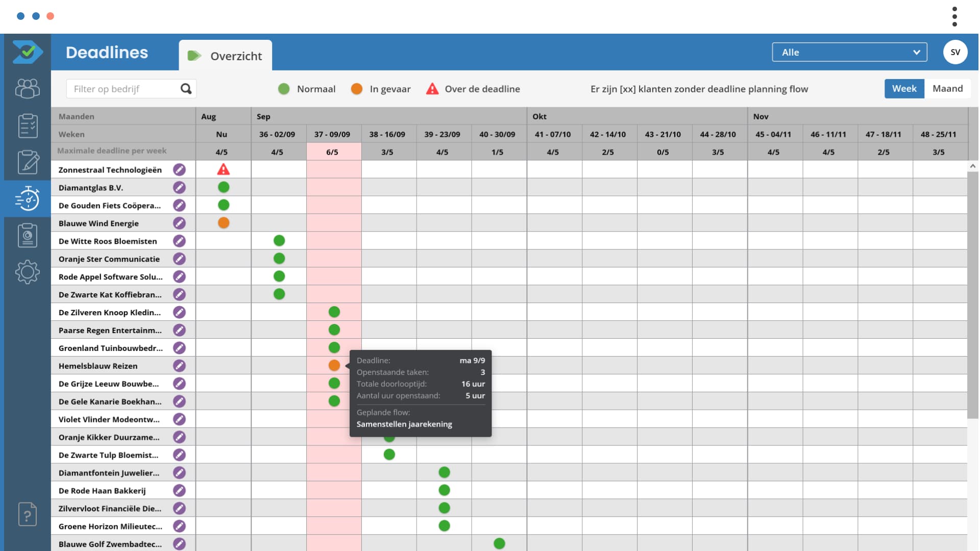Click the Deadlines stopwatch sidebar item
The width and height of the screenshot is (980, 551).
pos(28,198)
